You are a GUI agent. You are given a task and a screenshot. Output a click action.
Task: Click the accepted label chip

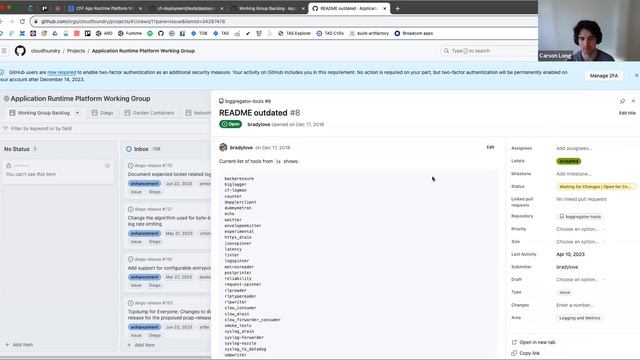(569, 161)
